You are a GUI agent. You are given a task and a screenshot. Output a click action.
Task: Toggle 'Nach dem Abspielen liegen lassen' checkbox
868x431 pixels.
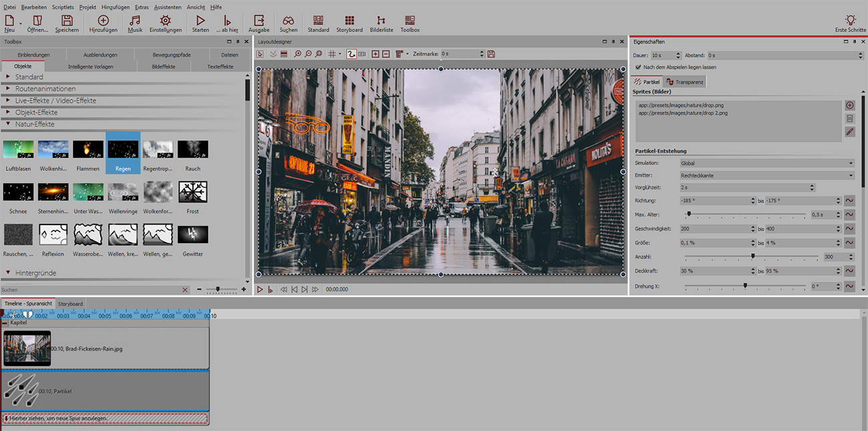point(638,67)
